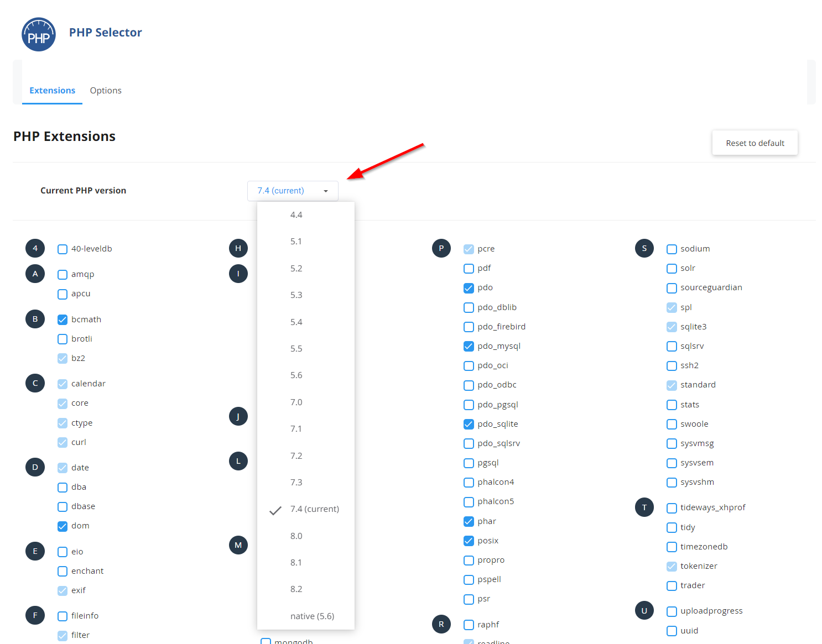822x644 pixels.
Task: Switch to the Extensions tab
Action: (x=52, y=91)
